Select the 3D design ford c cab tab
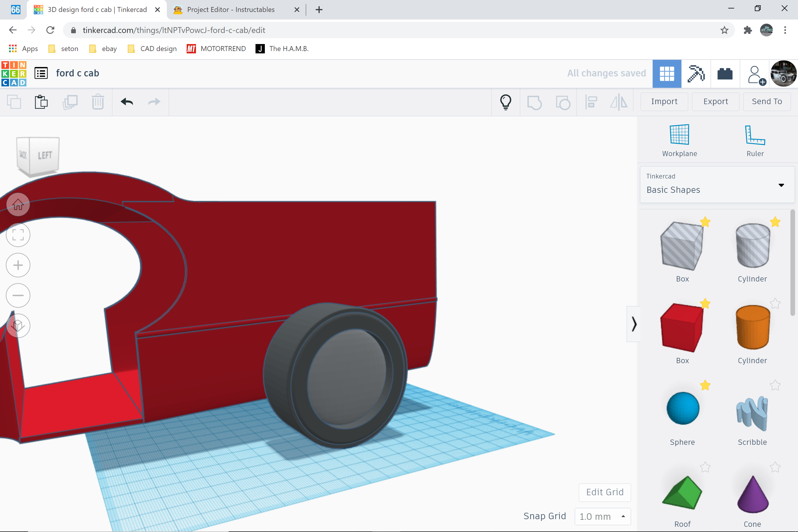This screenshot has width=798, height=532. (x=97, y=10)
